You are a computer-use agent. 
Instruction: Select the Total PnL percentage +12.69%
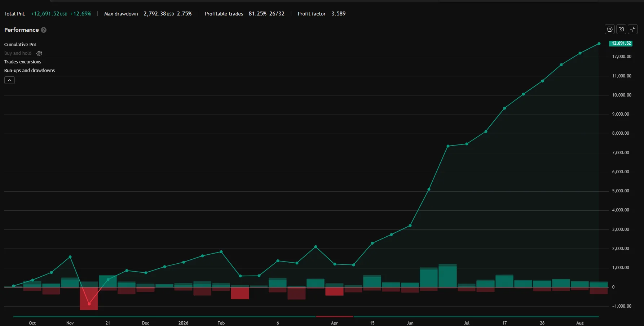pos(81,14)
